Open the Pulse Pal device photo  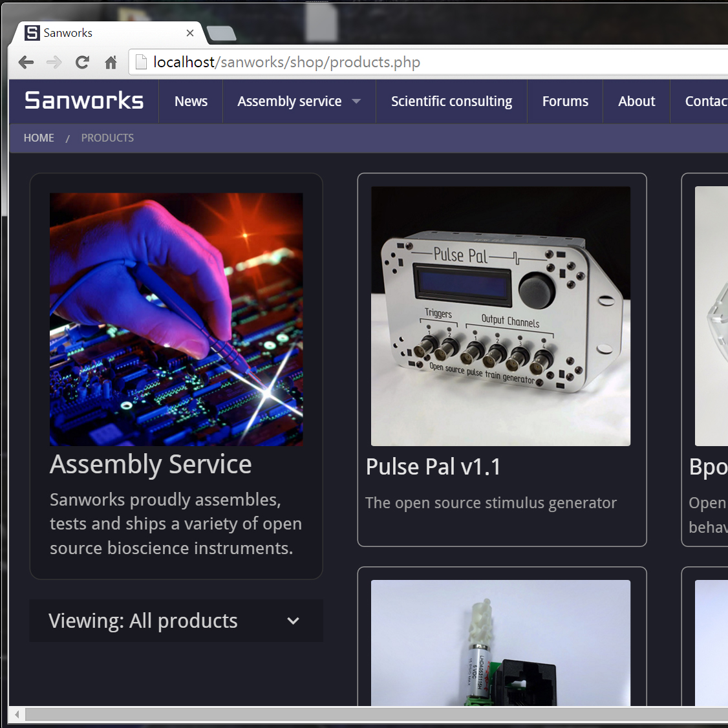tap(501, 316)
